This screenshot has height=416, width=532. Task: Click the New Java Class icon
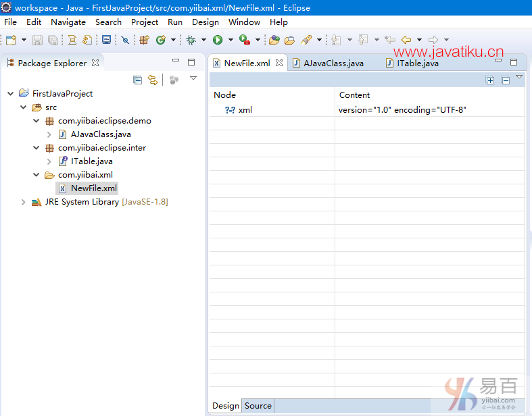click(161, 40)
